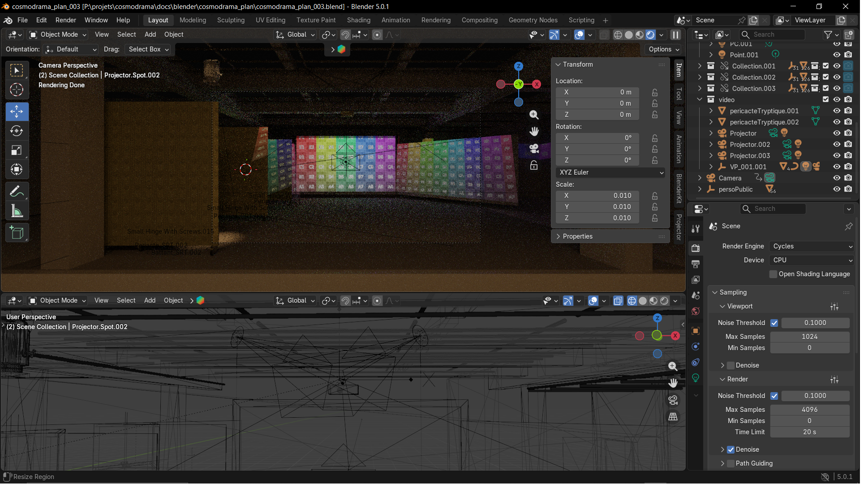Open the Render menu
This screenshot has height=488, width=868.
pyautogui.click(x=65, y=20)
